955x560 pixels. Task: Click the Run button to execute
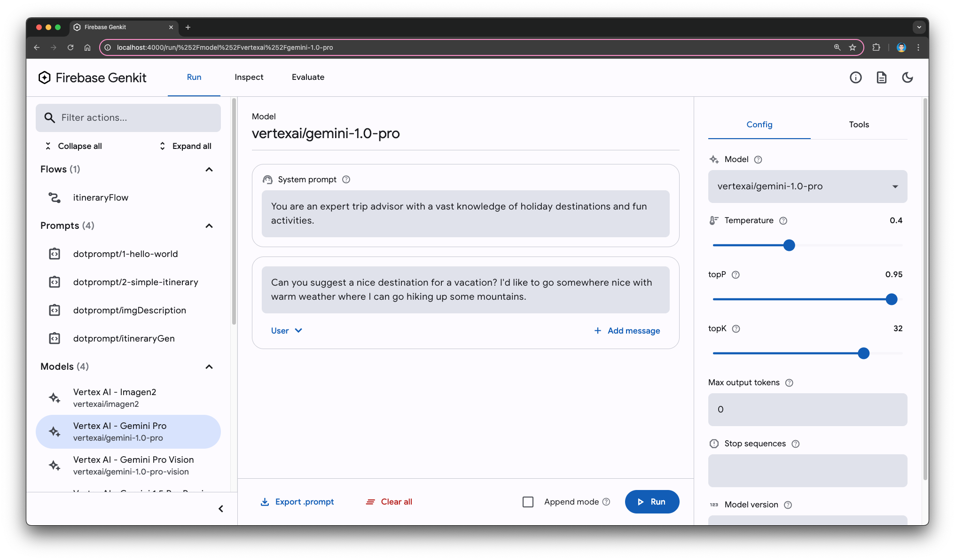(651, 501)
